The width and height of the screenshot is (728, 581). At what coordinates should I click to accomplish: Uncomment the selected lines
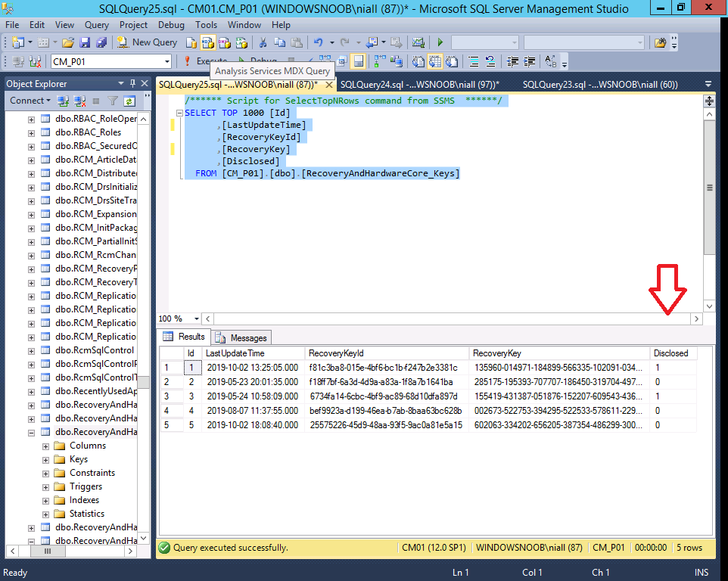click(x=490, y=61)
